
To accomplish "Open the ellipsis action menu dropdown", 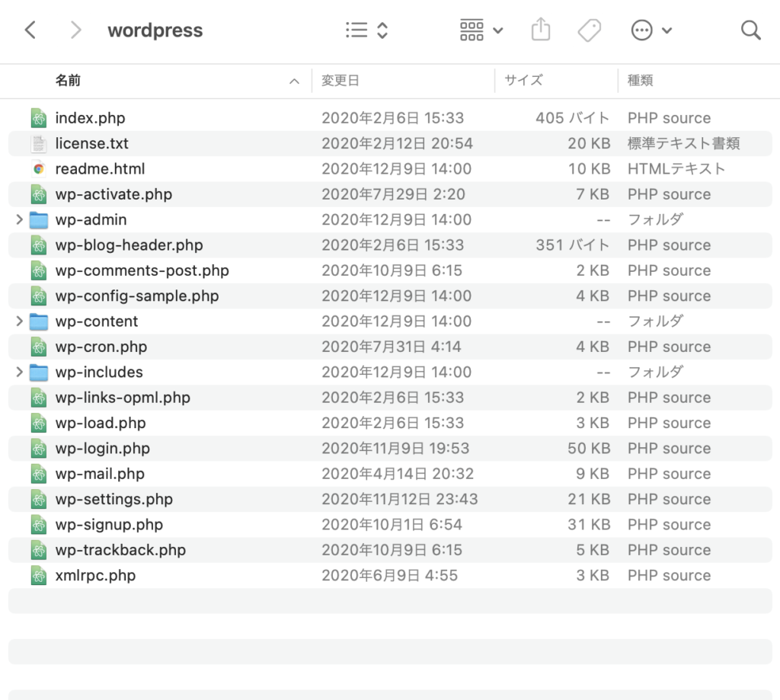I will click(x=651, y=30).
